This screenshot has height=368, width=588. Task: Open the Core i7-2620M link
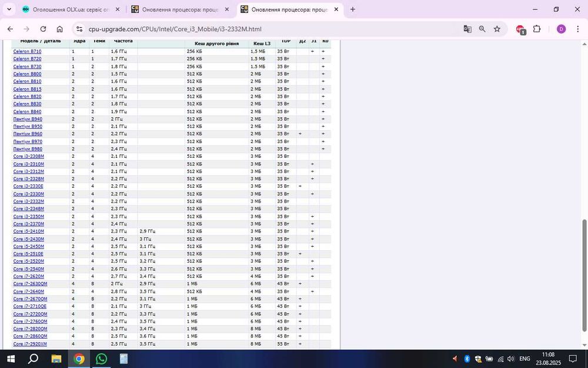click(28, 276)
